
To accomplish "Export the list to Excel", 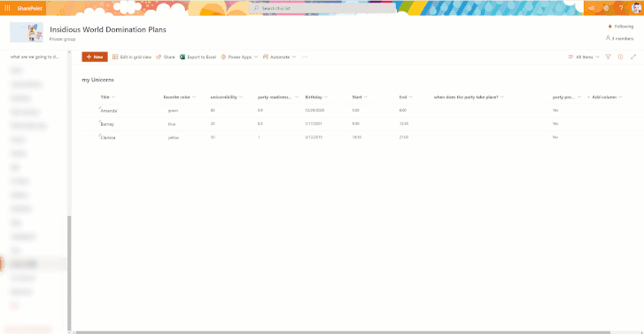I will 198,57.
